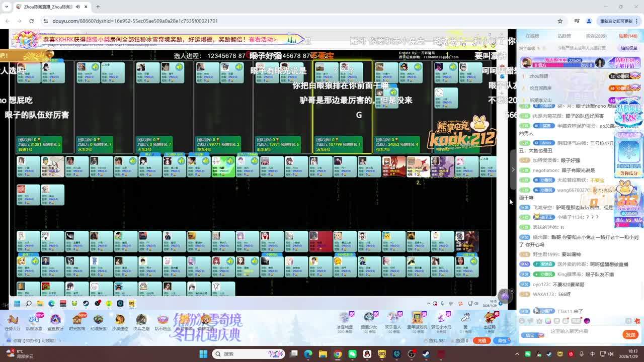Toggle the microphone icon in system tray
644x362 pixels.
point(582,354)
